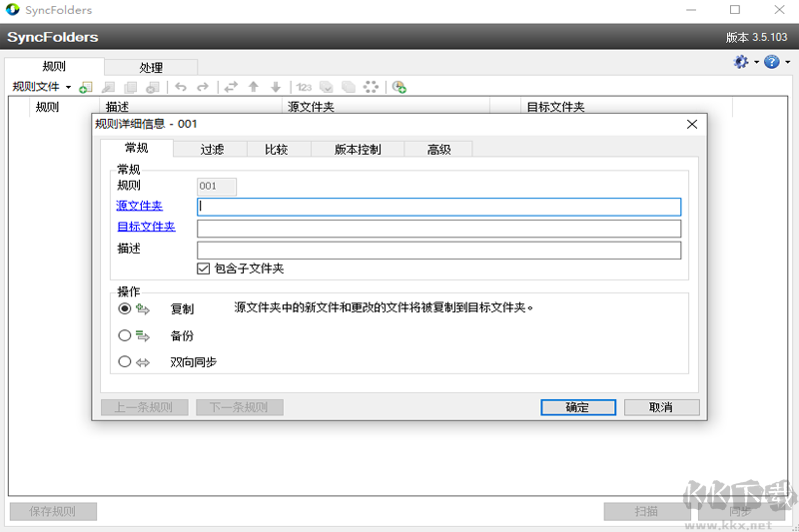
Task: Expand the settings gear dropdown arrow
Action: [756, 62]
